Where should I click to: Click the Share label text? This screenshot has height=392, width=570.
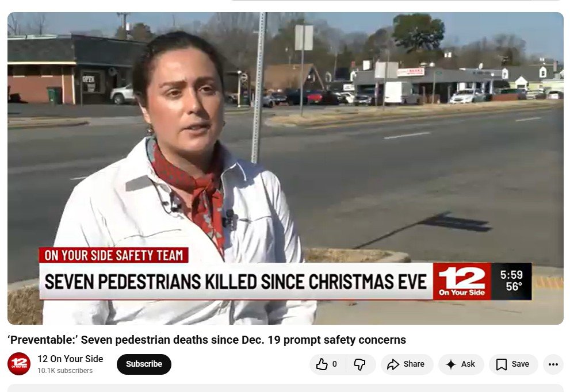pyautogui.click(x=414, y=364)
